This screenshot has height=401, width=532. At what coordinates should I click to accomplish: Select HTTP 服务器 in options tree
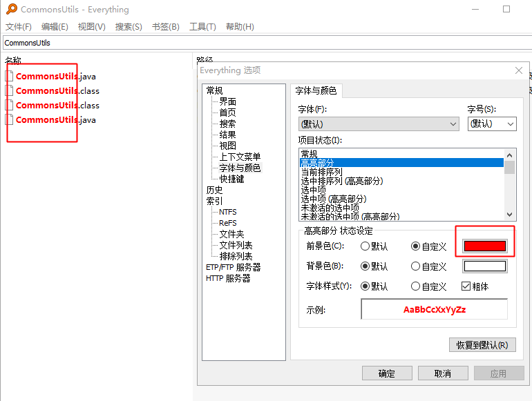[x=228, y=278]
